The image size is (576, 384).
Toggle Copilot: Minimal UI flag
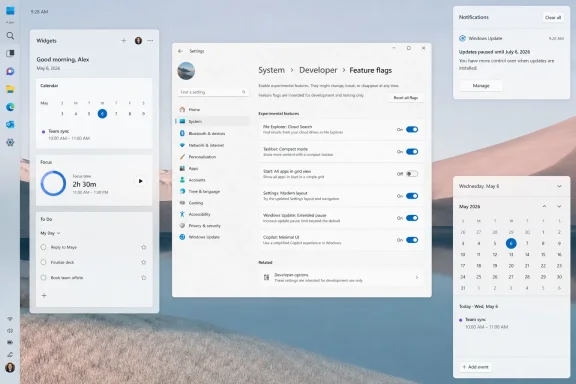coord(412,240)
